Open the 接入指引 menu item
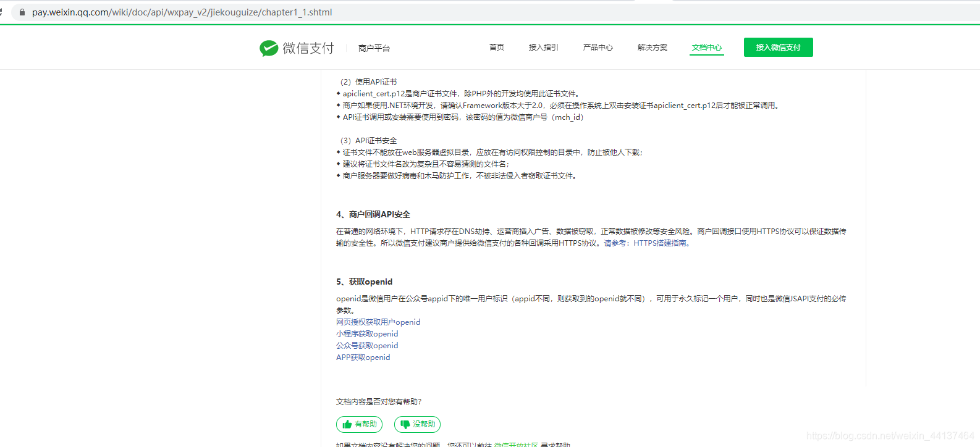The width and height of the screenshot is (980, 447). (544, 48)
